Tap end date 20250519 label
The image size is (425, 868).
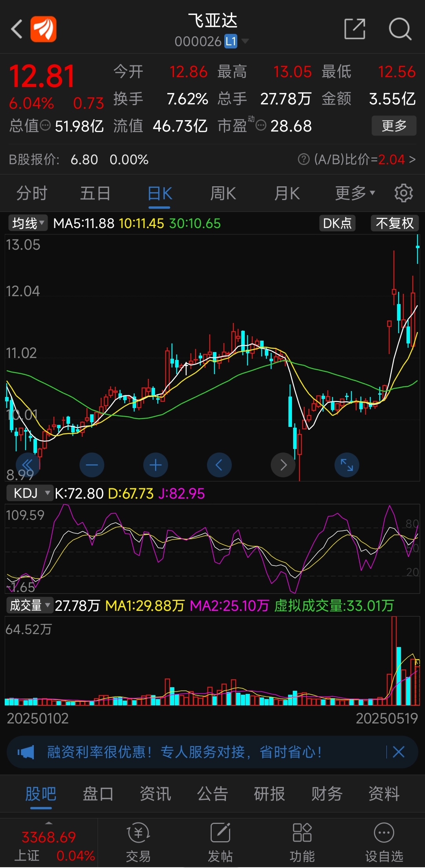click(387, 718)
